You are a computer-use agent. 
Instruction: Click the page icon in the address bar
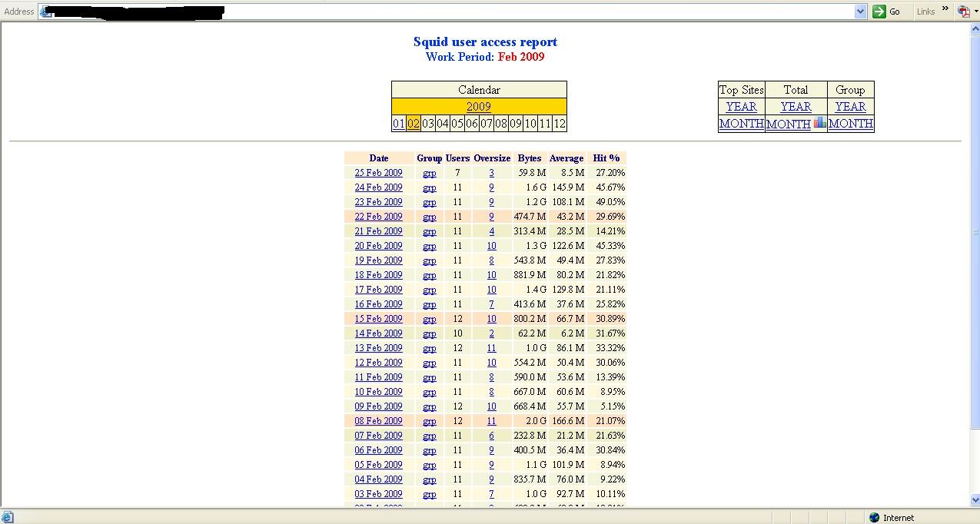[46, 12]
